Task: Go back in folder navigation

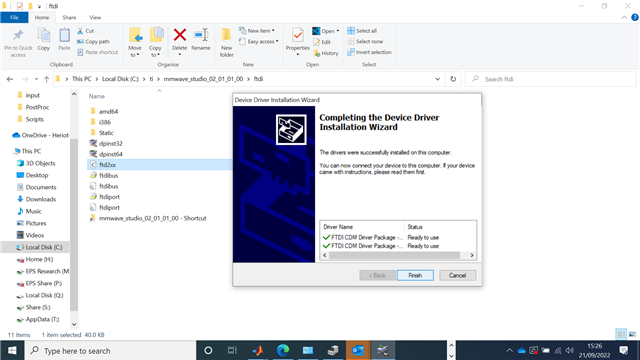Action: pos(10,79)
